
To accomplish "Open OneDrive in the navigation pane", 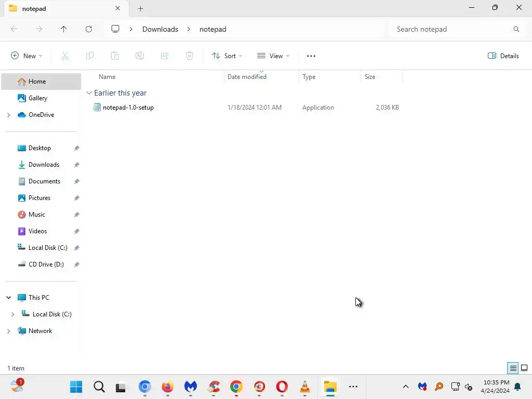I will click(x=41, y=115).
